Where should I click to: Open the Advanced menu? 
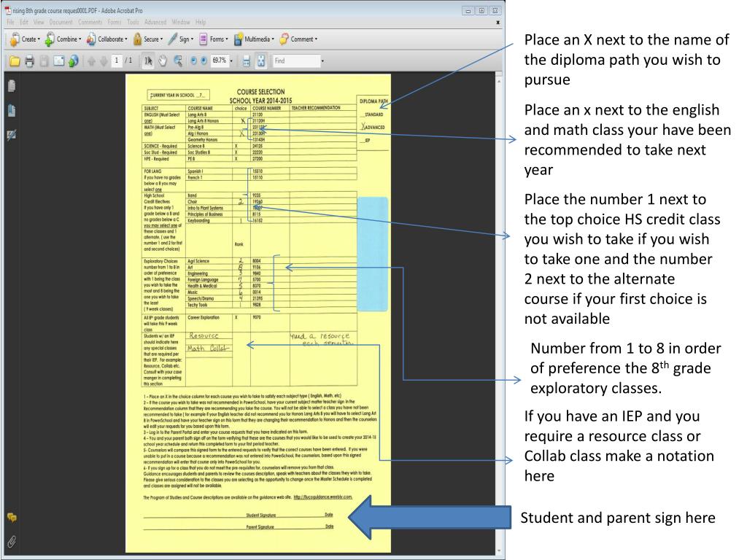[155, 23]
